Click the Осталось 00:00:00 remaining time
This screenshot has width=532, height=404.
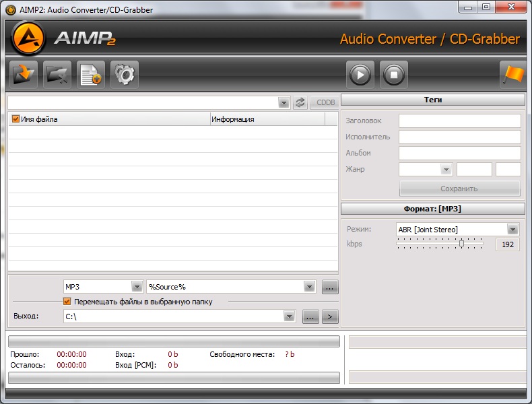71,365
